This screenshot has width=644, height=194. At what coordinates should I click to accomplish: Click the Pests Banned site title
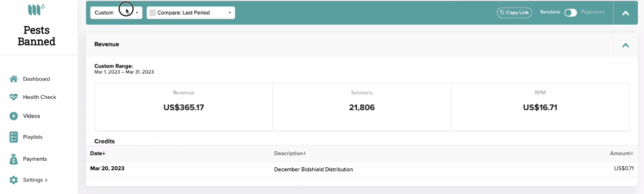pos(36,36)
